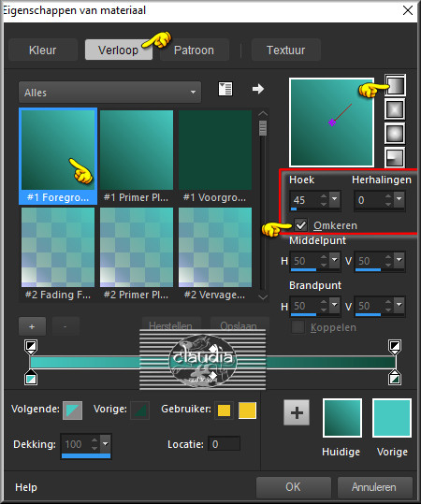Switch to the Kleur tab
The image size is (421, 504).
[x=42, y=50]
